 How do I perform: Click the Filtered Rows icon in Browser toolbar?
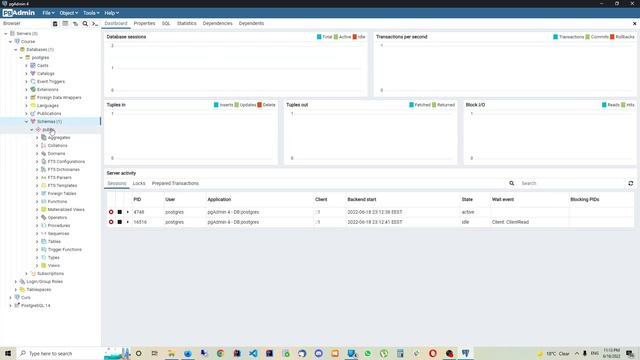coord(75,24)
